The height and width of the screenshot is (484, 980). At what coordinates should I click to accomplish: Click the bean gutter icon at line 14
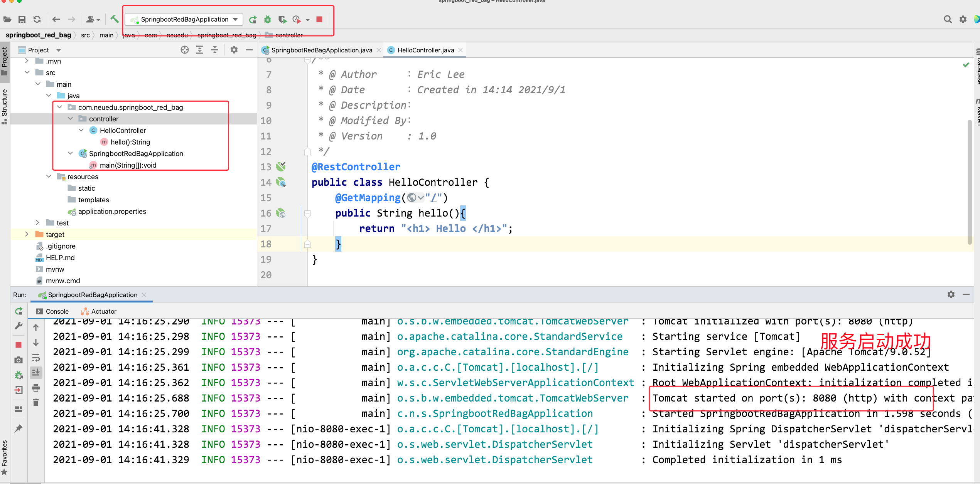pyautogui.click(x=281, y=182)
